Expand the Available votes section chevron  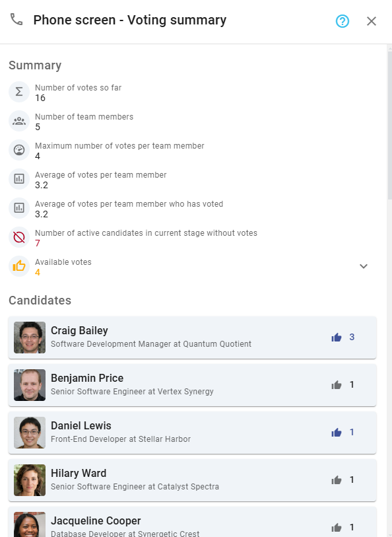(364, 266)
